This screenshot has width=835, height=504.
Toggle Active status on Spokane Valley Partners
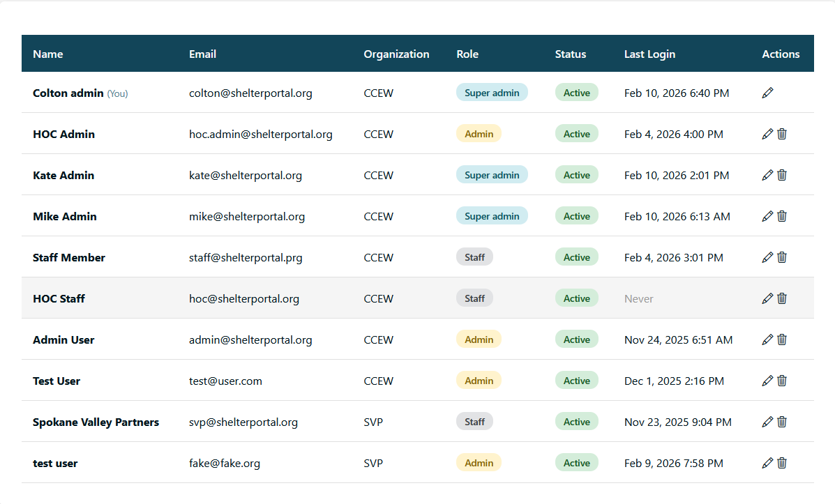(x=577, y=421)
